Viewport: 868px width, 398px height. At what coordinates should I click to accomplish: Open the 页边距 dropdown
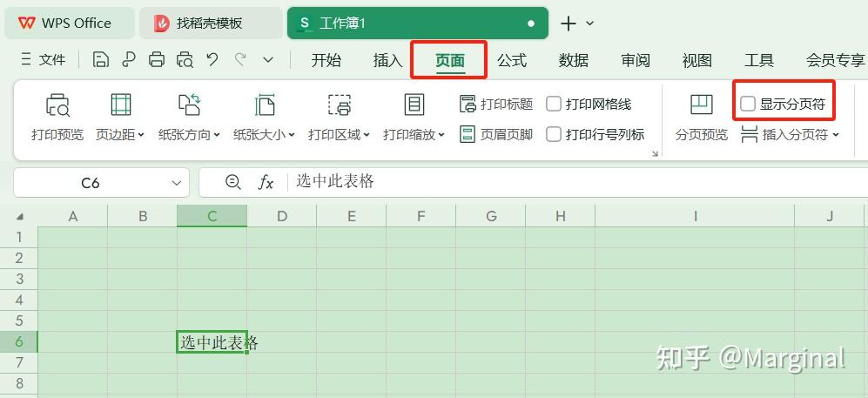(120, 118)
